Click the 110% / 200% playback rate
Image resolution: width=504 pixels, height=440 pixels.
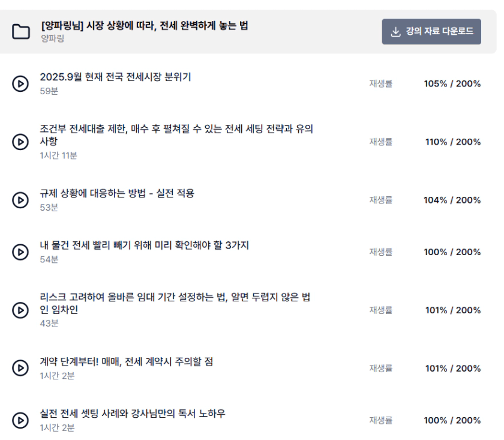tap(453, 142)
